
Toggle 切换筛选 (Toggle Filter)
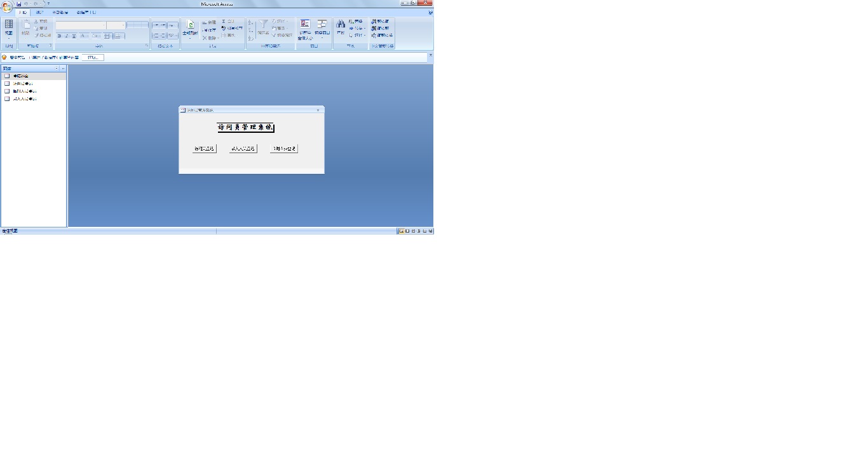pos(282,36)
